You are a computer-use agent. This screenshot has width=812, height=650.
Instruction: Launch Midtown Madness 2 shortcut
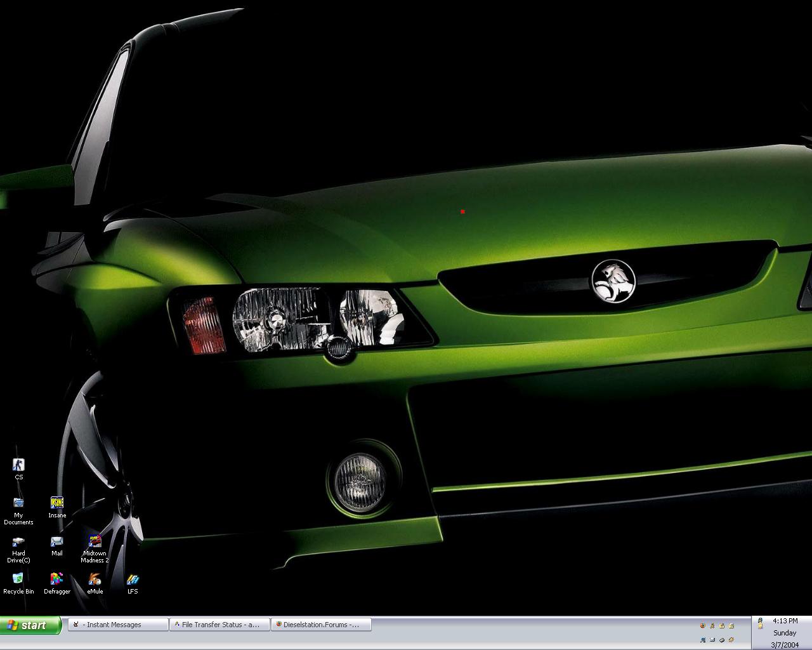(x=95, y=541)
